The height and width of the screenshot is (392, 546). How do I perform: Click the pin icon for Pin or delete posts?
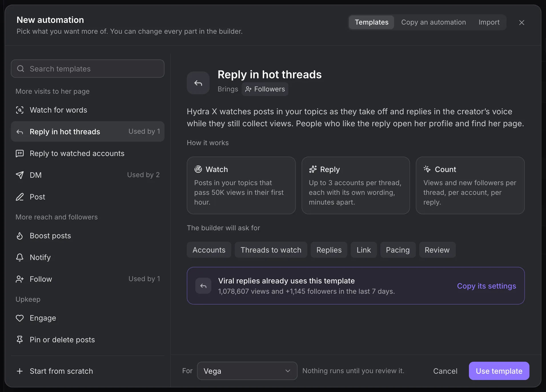coord(20,340)
